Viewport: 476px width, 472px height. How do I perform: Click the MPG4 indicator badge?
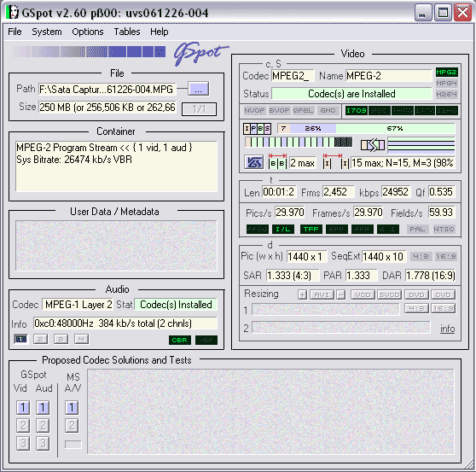tap(446, 83)
